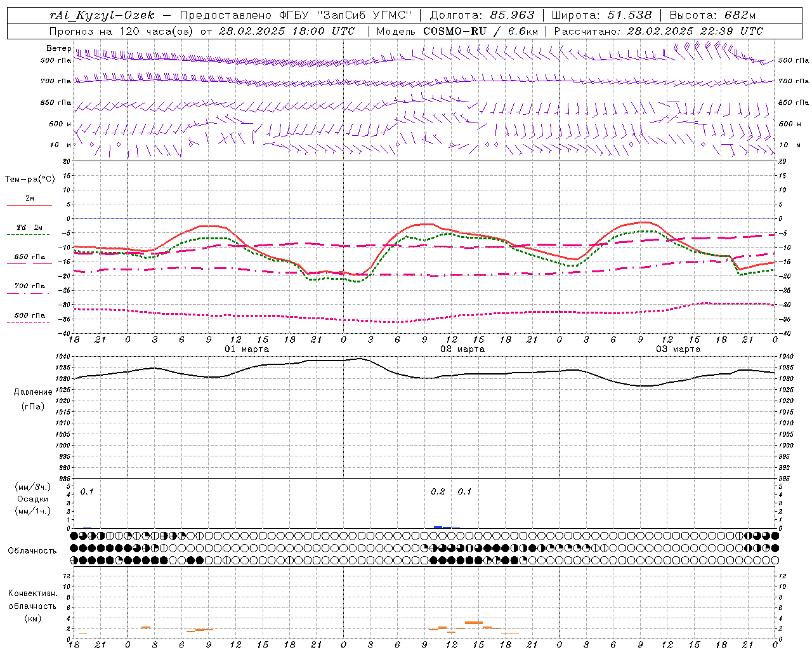
Task: Click the Высота: 682м value
Action: (713, 15)
